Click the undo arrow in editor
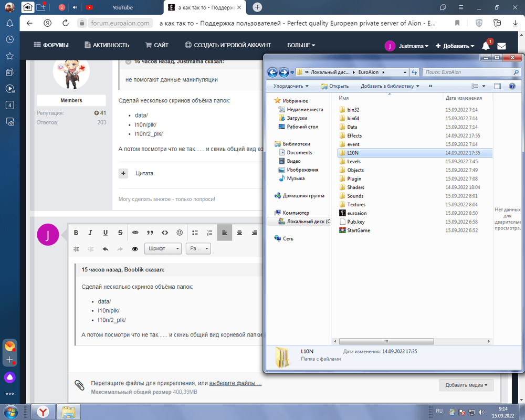Viewport: 525px width, 420px height. click(x=106, y=249)
